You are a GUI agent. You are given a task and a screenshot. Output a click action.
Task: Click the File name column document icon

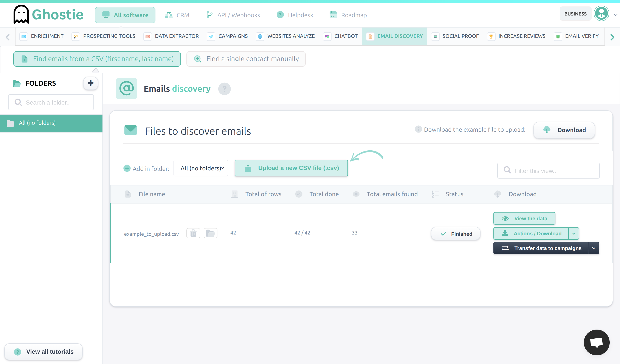128,194
